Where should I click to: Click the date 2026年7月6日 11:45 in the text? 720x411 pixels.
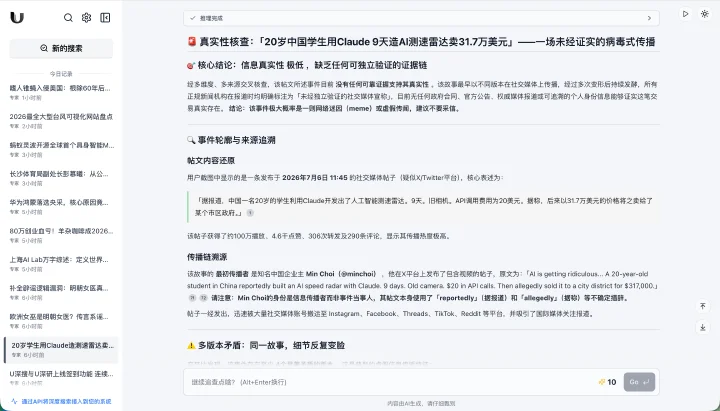coord(315,178)
